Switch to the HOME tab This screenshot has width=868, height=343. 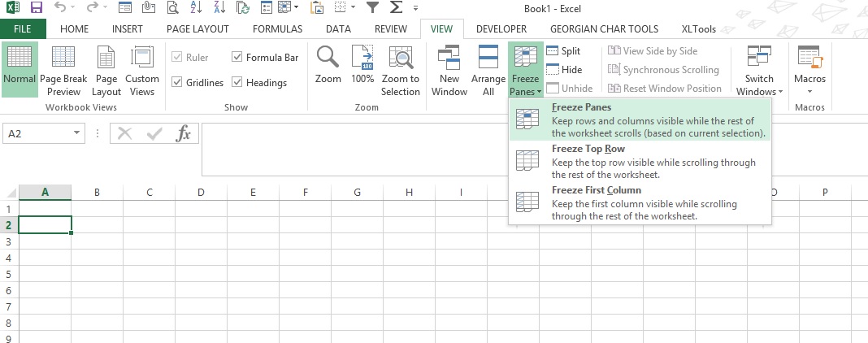74,28
